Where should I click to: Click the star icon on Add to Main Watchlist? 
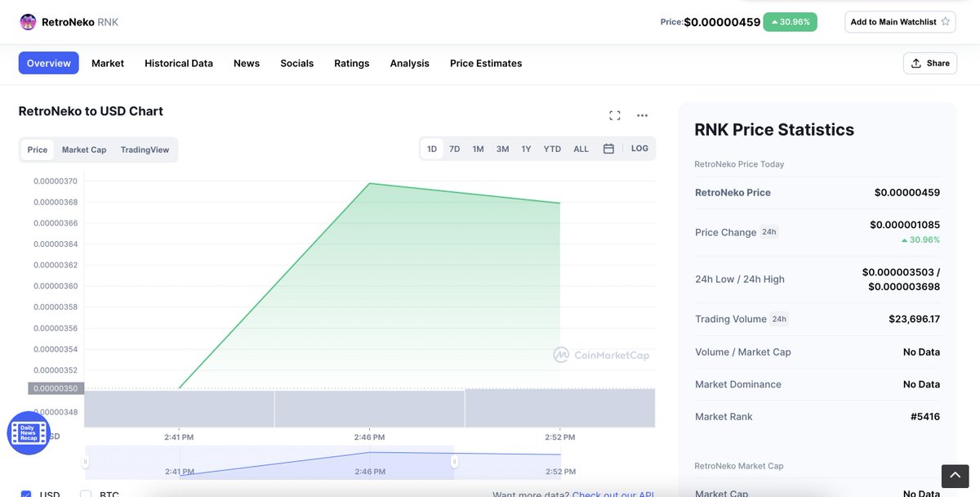tap(946, 22)
